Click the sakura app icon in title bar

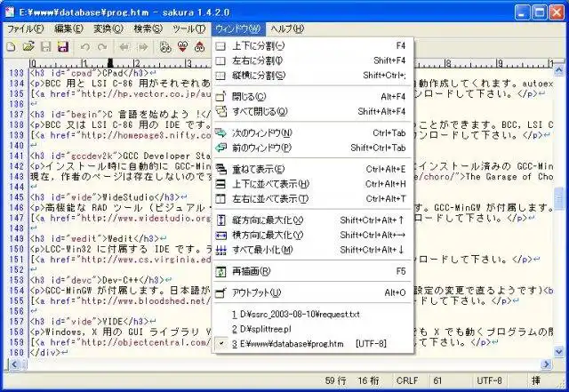click(10, 12)
